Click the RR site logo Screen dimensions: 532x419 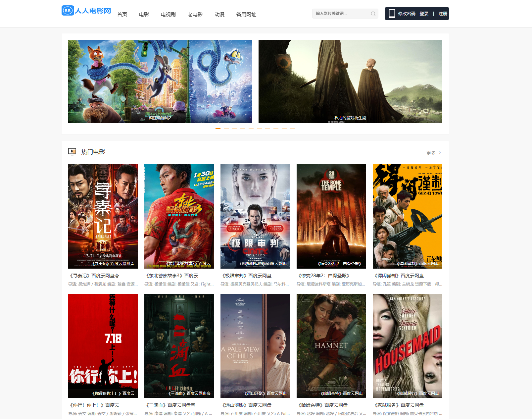(x=86, y=11)
